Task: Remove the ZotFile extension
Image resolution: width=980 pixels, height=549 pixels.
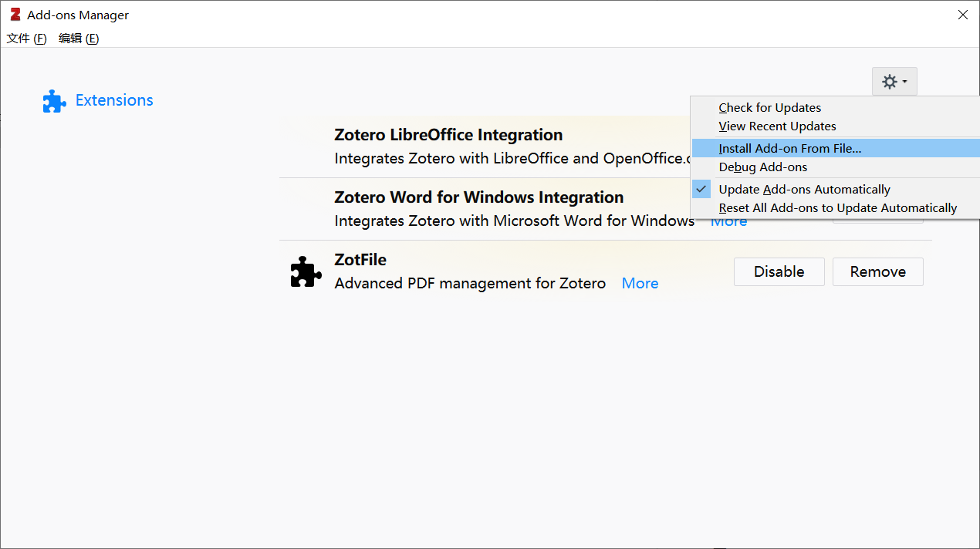Action: click(x=877, y=271)
